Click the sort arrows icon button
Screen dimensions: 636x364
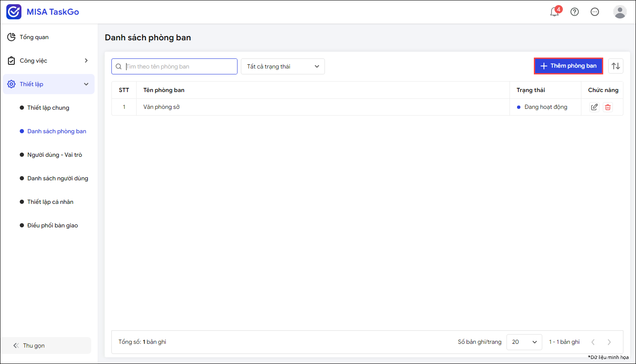(616, 66)
